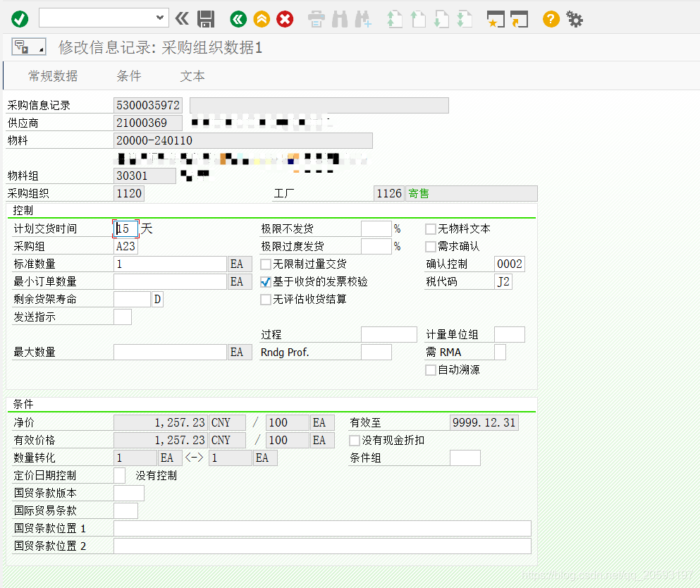The width and height of the screenshot is (700, 588).
Task: Open Help with the question mark icon
Action: point(551,19)
